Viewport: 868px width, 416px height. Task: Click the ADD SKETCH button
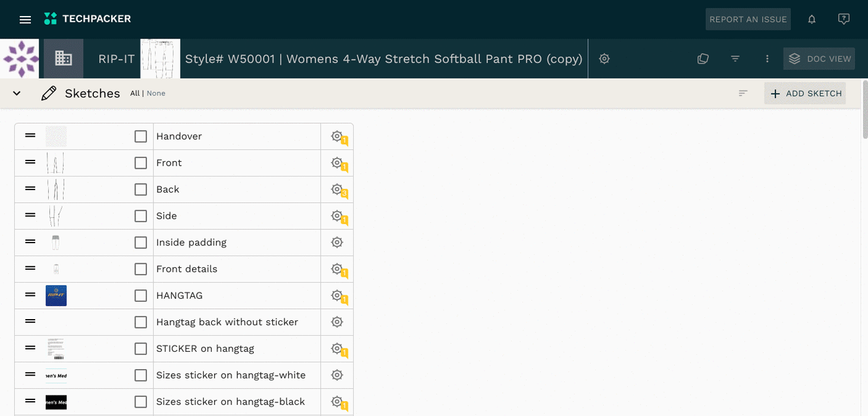pyautogui.click(x=805, y=93)
